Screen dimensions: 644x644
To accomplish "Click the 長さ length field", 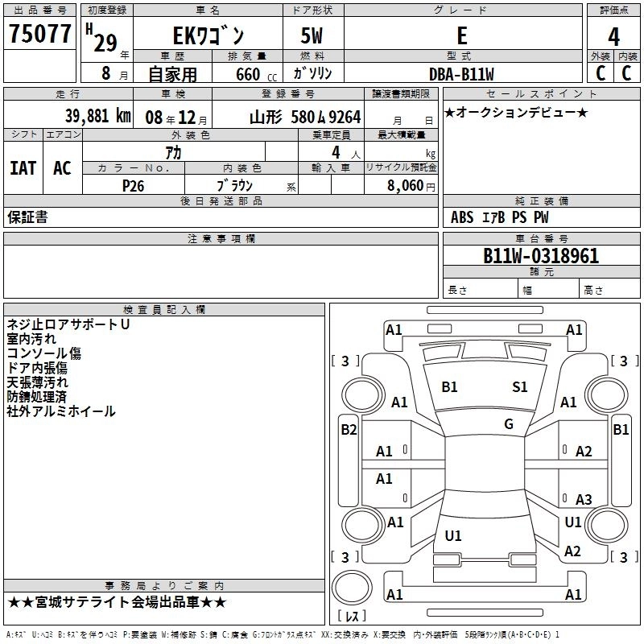I will (481, 290).
